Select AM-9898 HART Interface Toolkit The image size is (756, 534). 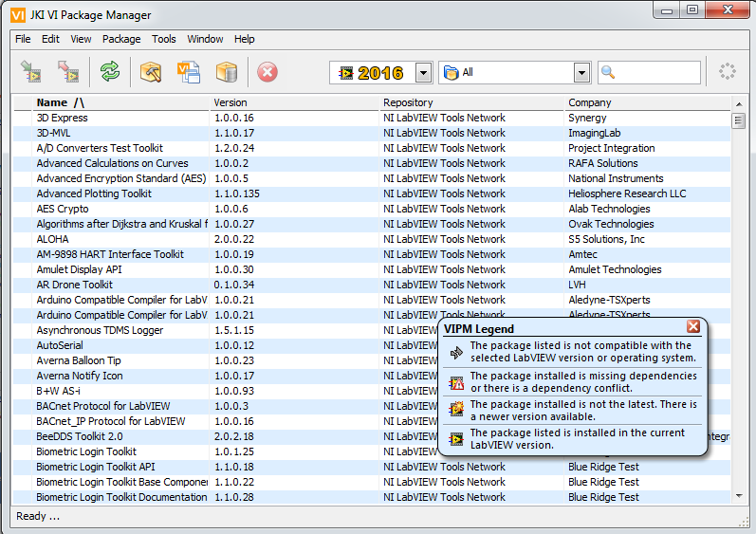tap(371, 254)
